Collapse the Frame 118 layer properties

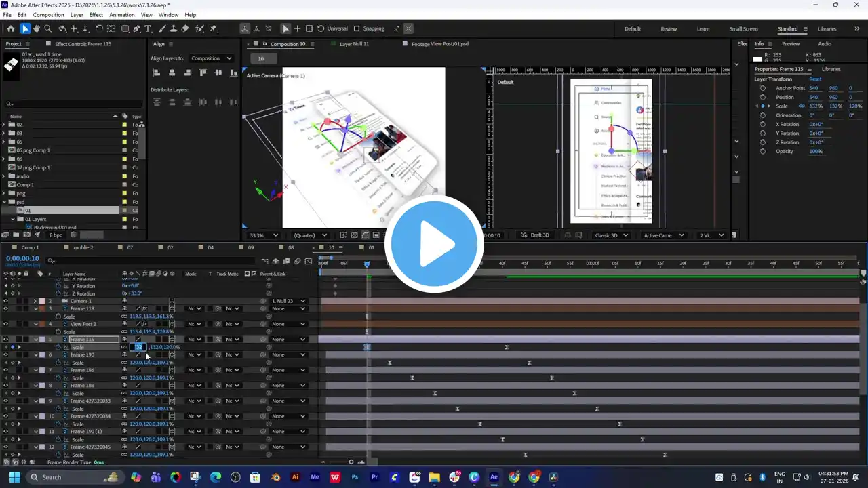point(36,309)
